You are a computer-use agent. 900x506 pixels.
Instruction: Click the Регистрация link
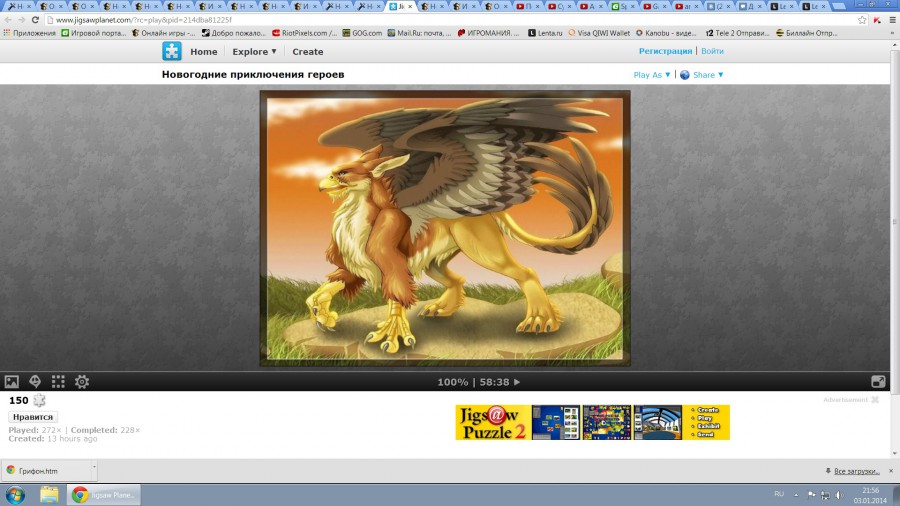point(665,51)
